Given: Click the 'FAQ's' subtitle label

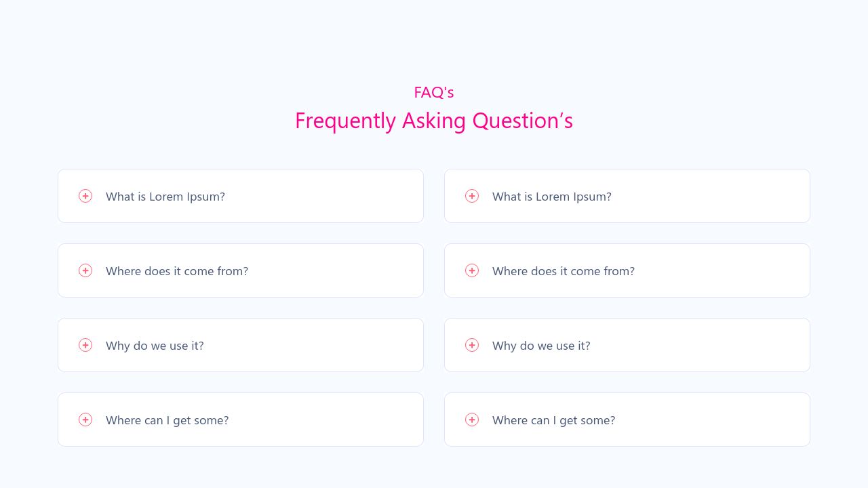Looking at the screenshot, I should coord(434,92).
